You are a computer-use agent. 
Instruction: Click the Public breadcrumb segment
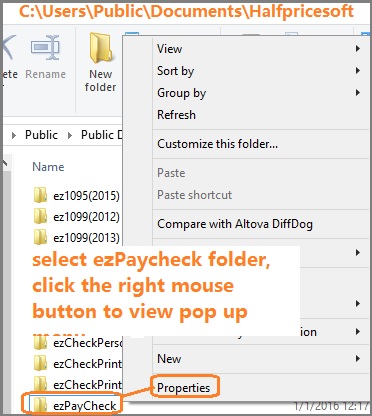pos(41,135)
